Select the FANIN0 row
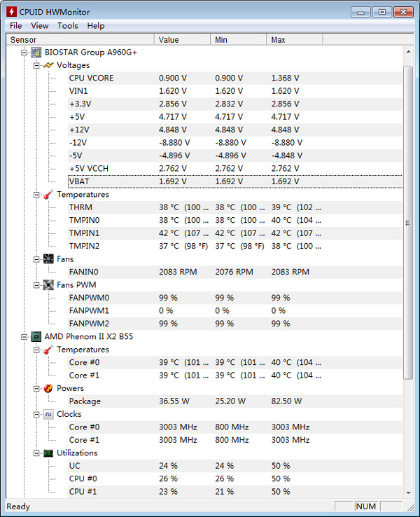The width and height of the screenshot is (420, 517). coord(235,272)
